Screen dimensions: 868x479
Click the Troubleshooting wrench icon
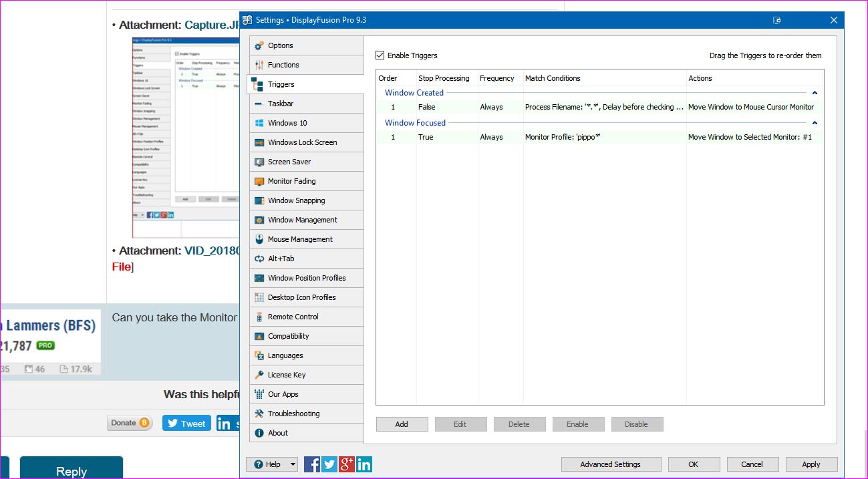(x=259, y=414)
